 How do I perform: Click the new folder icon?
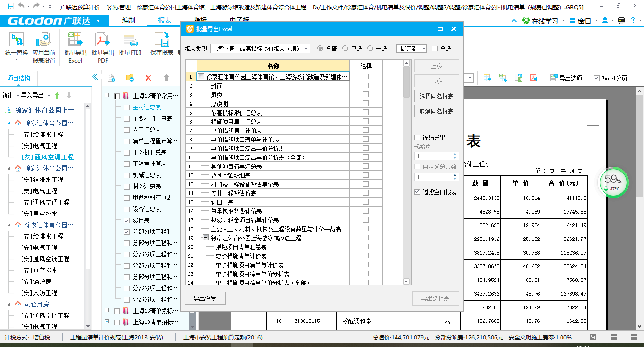coord(130,78)
